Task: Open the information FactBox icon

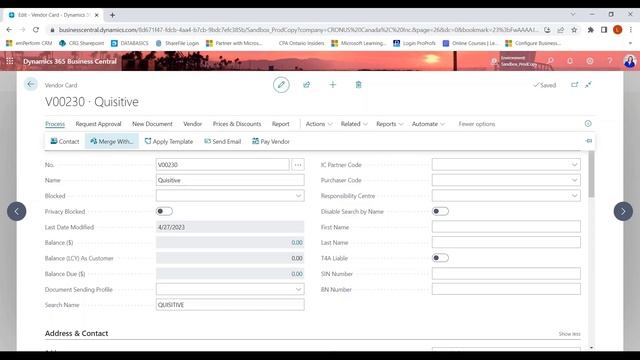Action: point(588,124)
